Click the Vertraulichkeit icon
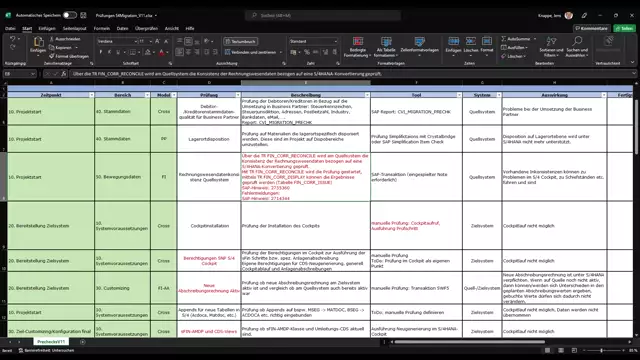Viewport: 640px width, 360px height. [608, 41]
